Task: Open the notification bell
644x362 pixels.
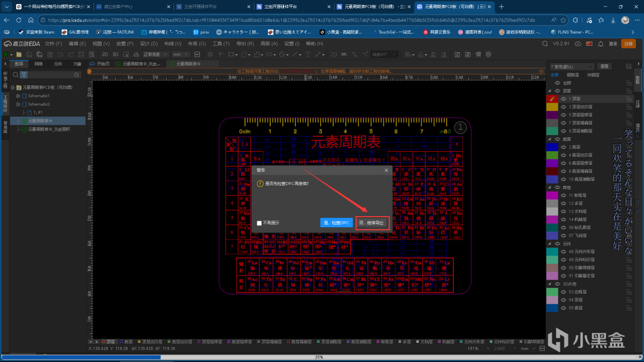Action: pos(600,44)
